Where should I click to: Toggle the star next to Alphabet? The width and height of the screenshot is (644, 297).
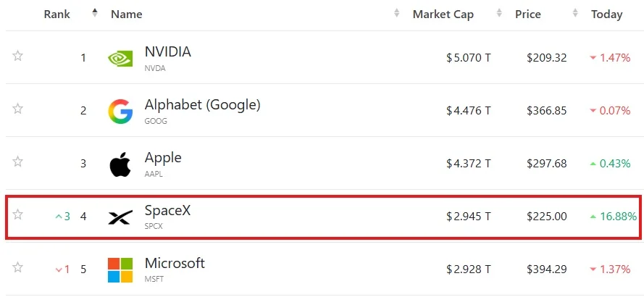(17, 109)
